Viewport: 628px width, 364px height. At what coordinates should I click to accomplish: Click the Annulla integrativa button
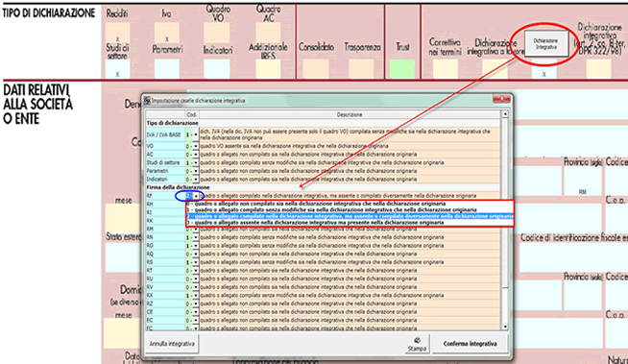(172, 344)
